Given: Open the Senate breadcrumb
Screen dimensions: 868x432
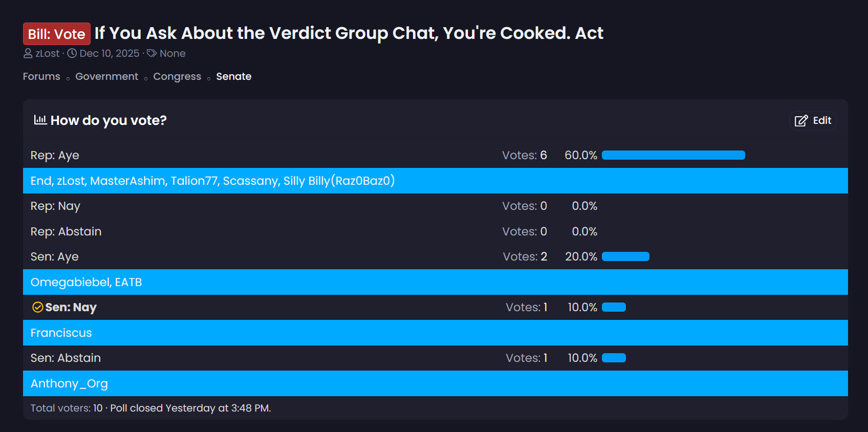Looking at the screenshot, I should coord(233,76).
